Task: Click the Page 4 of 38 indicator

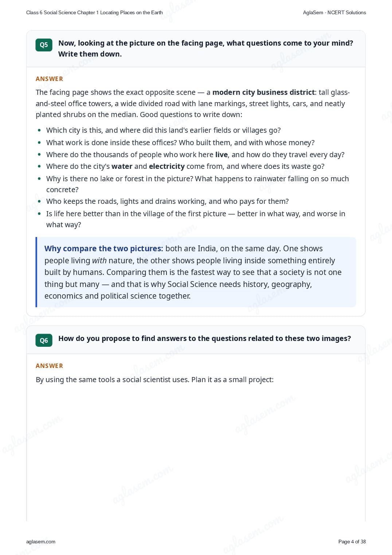Action: pyautogui.click(x=352, y=542)
